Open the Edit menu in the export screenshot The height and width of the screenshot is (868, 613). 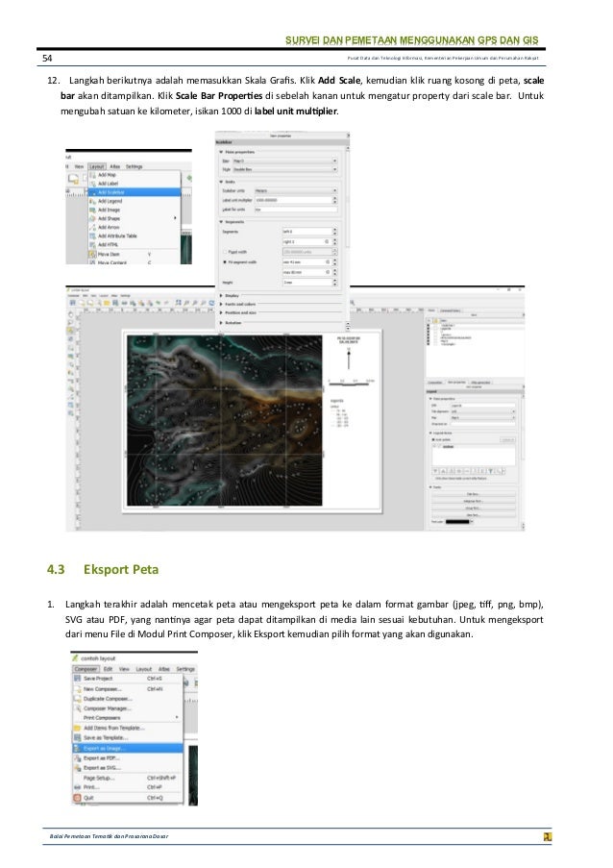pyautogui.click(x=108, y=669)
